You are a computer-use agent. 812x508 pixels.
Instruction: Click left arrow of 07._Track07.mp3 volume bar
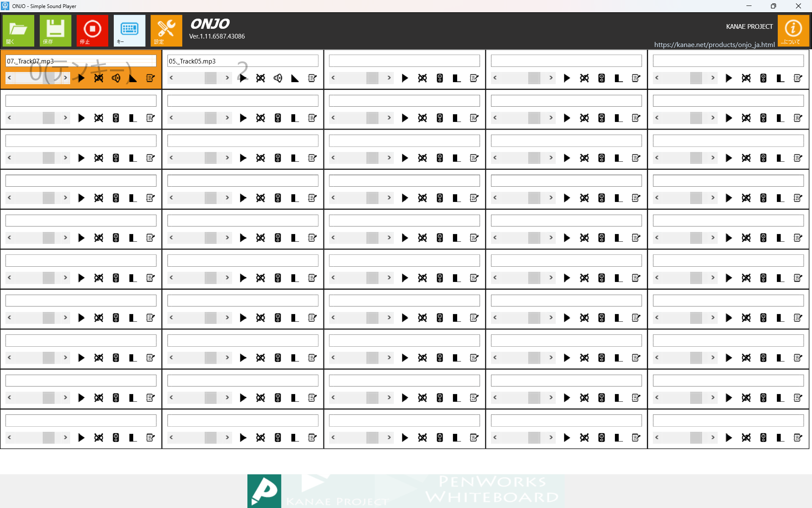click(9, 78)
